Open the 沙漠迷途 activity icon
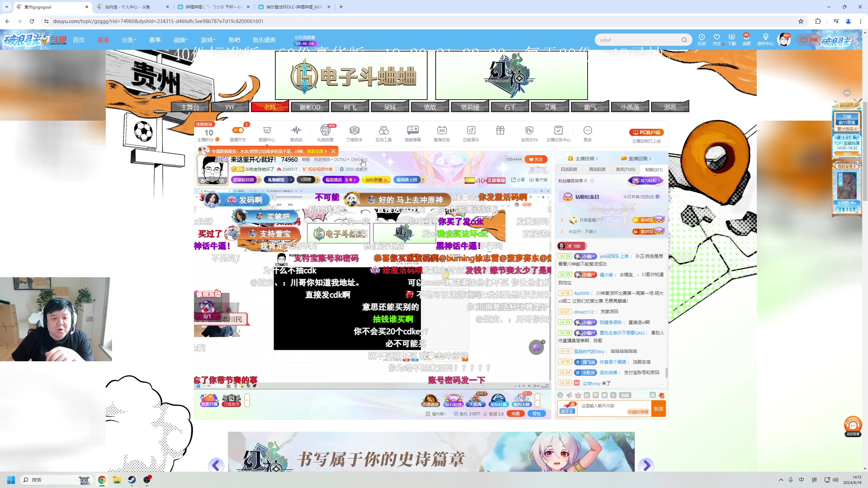Screen dimensions: 868x488 430,400
